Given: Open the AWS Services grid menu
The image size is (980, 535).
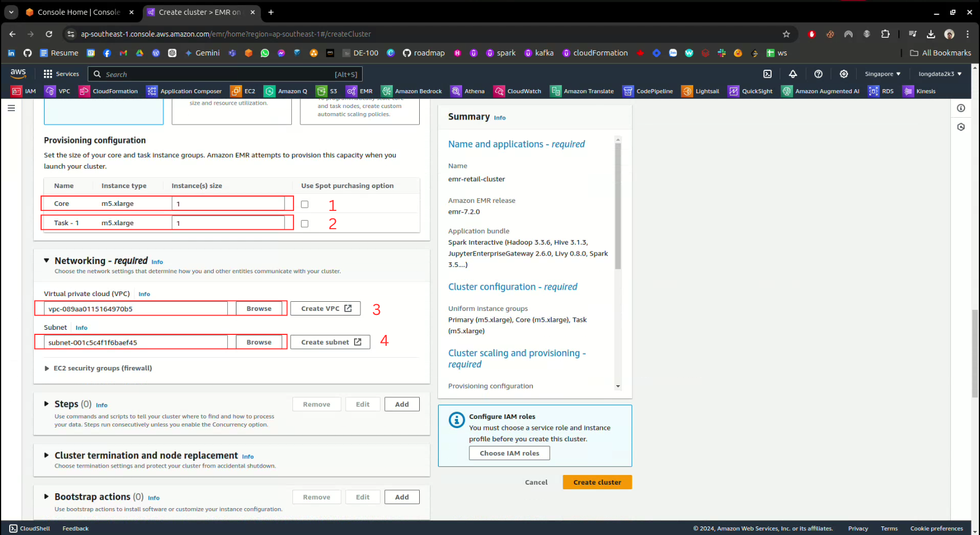Looking at the screenshot, I should click(x=48, y=74).
